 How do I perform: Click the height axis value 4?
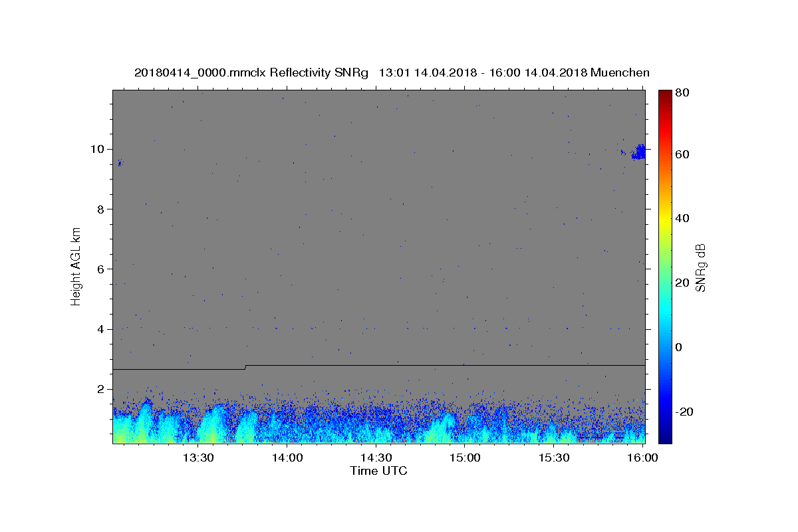[x=102, y=329]
